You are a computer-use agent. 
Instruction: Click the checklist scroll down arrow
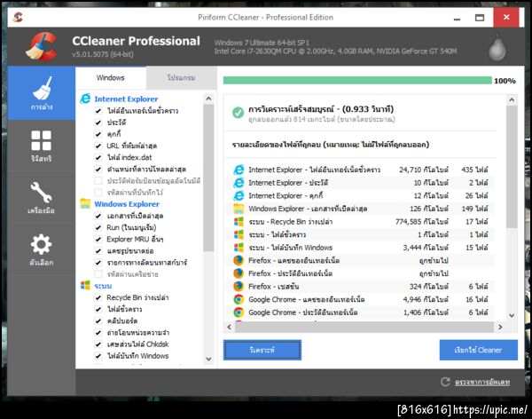(x=208, y=359)
